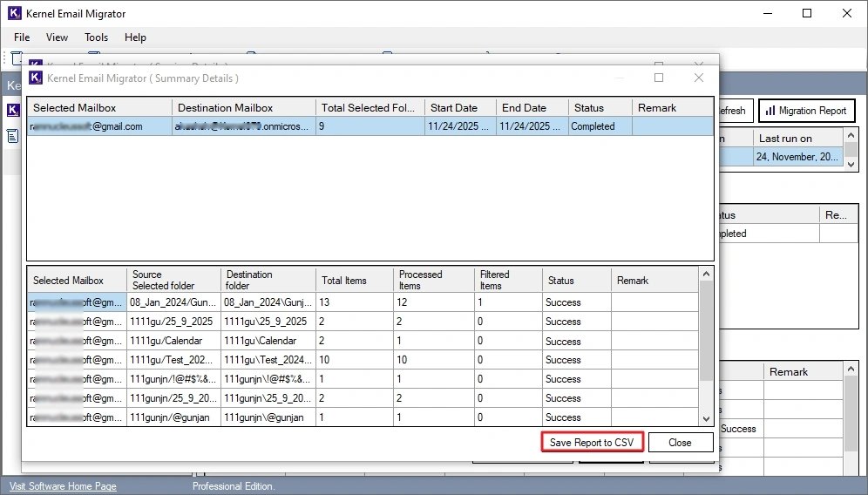Click the Kernel logo in Summary Details title

36,78
